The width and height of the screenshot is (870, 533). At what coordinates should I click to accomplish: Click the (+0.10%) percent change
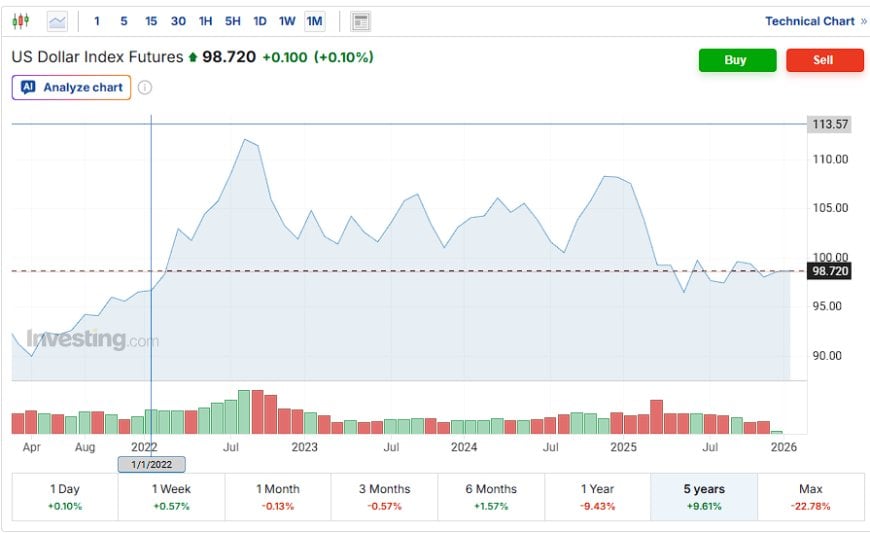[x=344, y=57]
